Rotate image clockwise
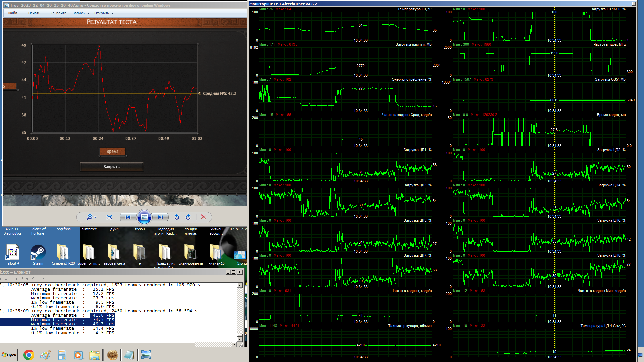The image size is (644, 362). coord(188,217)
